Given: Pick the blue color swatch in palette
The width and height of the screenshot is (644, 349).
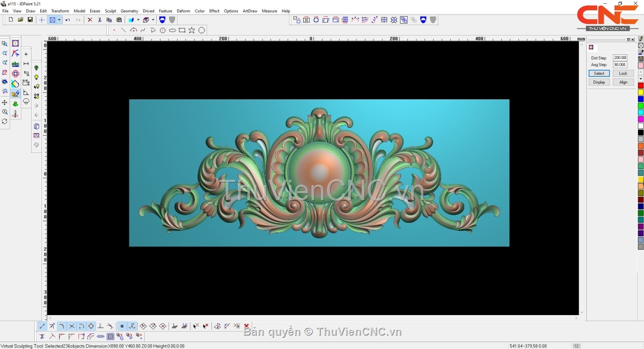Looking at the screenshot, I should tap(641, 99).
